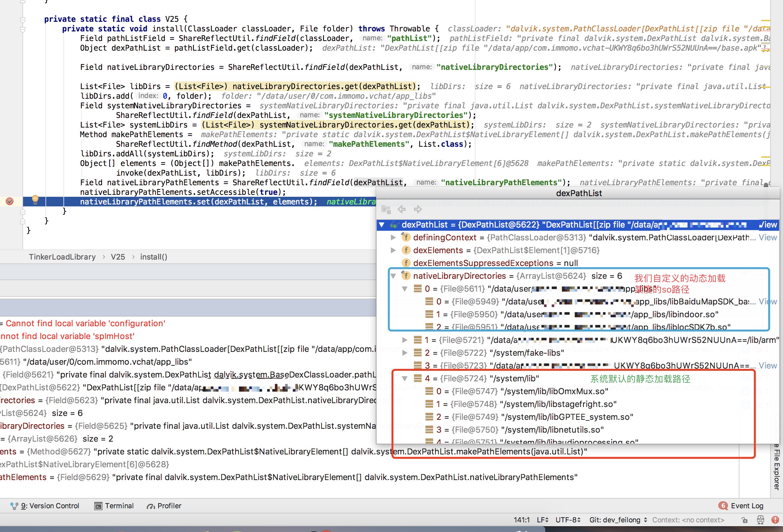Image resolution: width=783 pixels, height=532 pixels.
Task: Click the definingContext field icon
Action: 406,237
